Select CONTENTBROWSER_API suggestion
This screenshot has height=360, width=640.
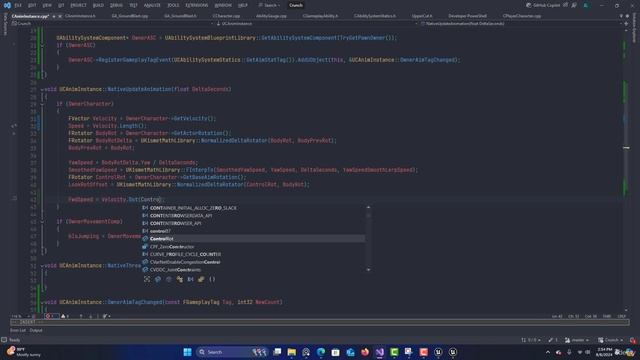click(253, 223)
